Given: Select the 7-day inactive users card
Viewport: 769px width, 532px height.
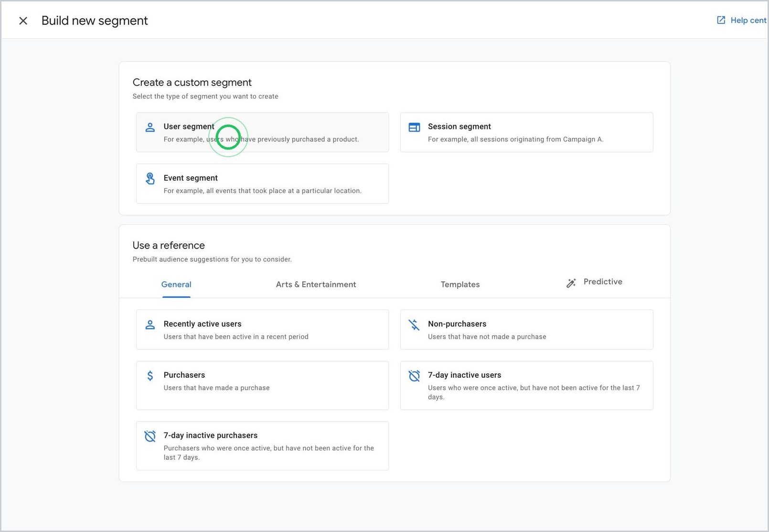Looking at the screenshot, I should pyautogui.click(x=526, y=385).
